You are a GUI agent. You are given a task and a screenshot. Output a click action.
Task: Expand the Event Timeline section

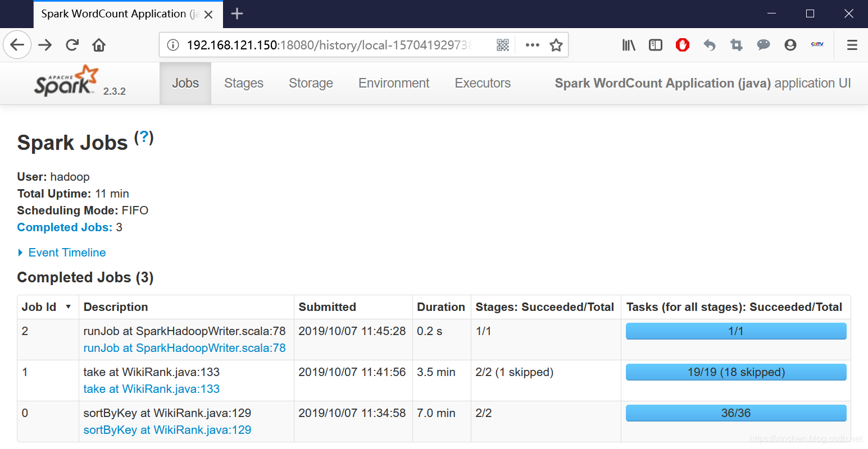point(62,253)
